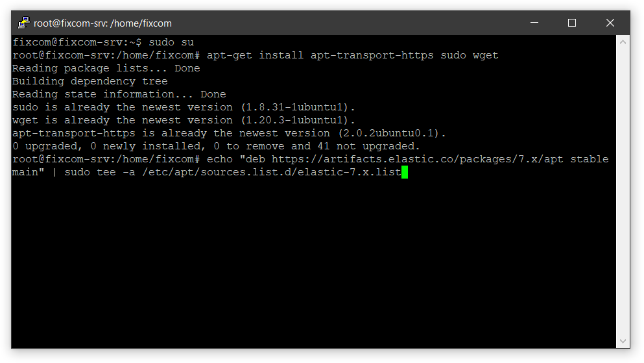The image size is (644, 363).
Task: Click the apt-transport-https version message
Action: click(229, 133)
